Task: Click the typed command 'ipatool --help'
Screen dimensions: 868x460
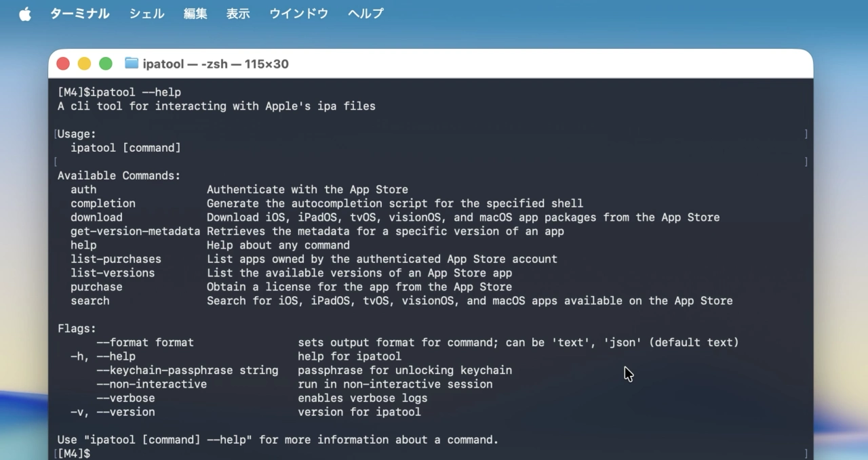Action: pos(136,92)
